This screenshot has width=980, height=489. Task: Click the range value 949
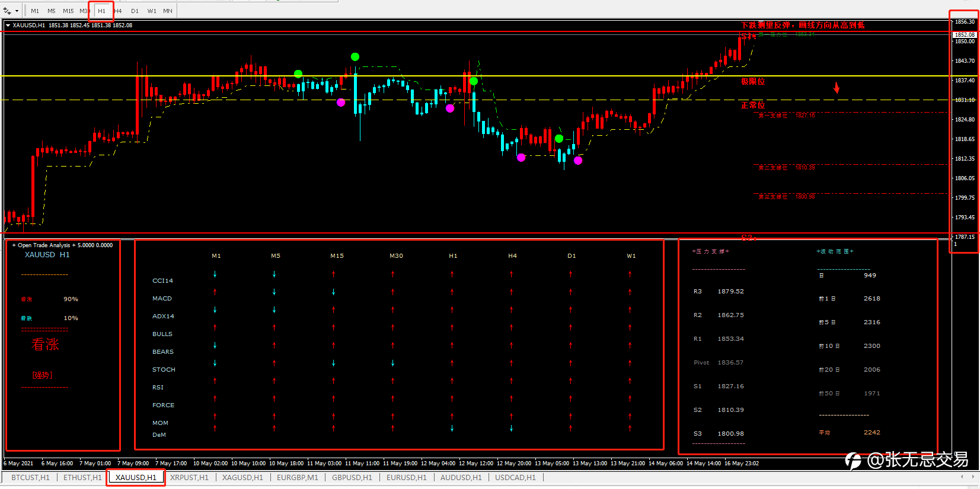click(x=870, y=276)
